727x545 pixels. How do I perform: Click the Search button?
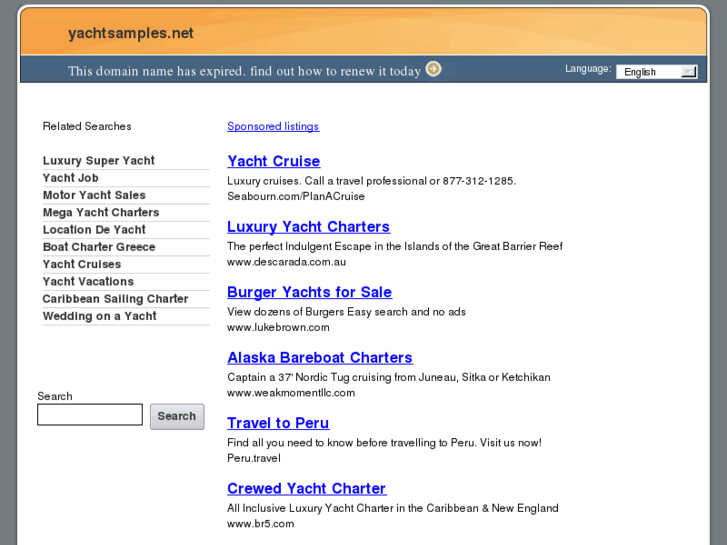pos(177,416)
